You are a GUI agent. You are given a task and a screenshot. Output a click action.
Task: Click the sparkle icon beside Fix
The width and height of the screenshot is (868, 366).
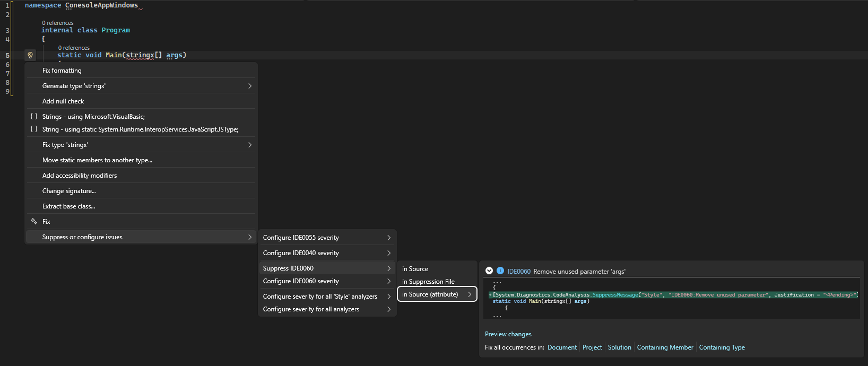[x=34, y=221]
